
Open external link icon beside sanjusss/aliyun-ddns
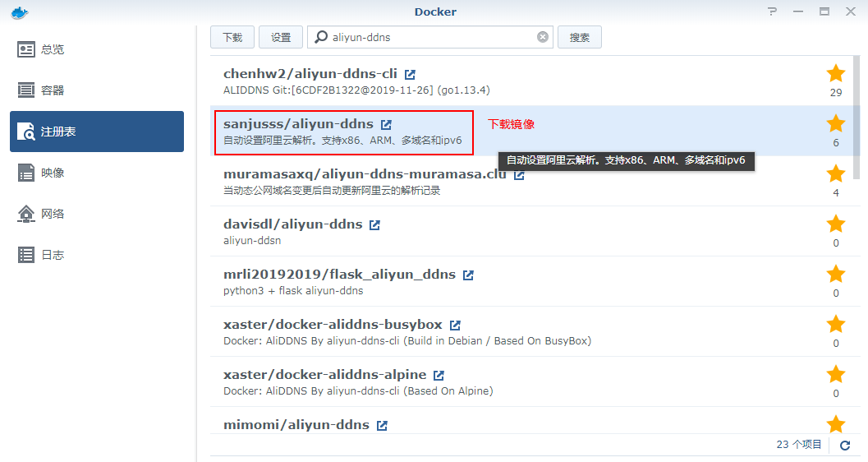[386, 125]
